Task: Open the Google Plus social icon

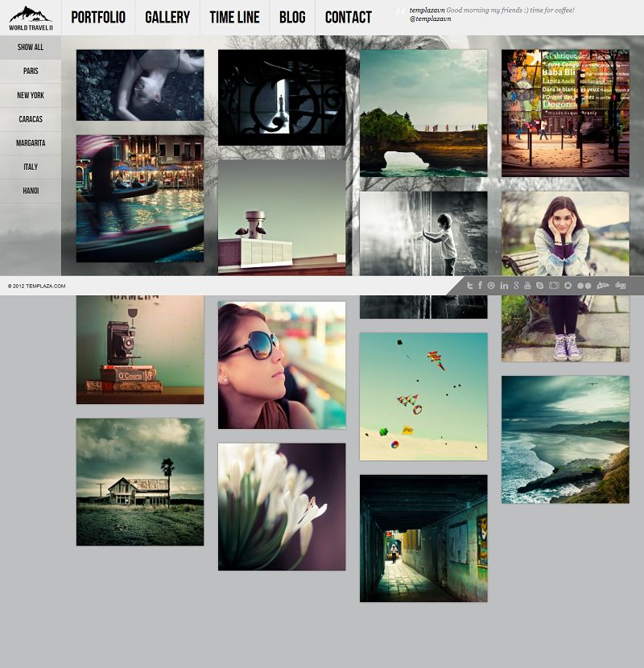Action: [x=516, y=286]
